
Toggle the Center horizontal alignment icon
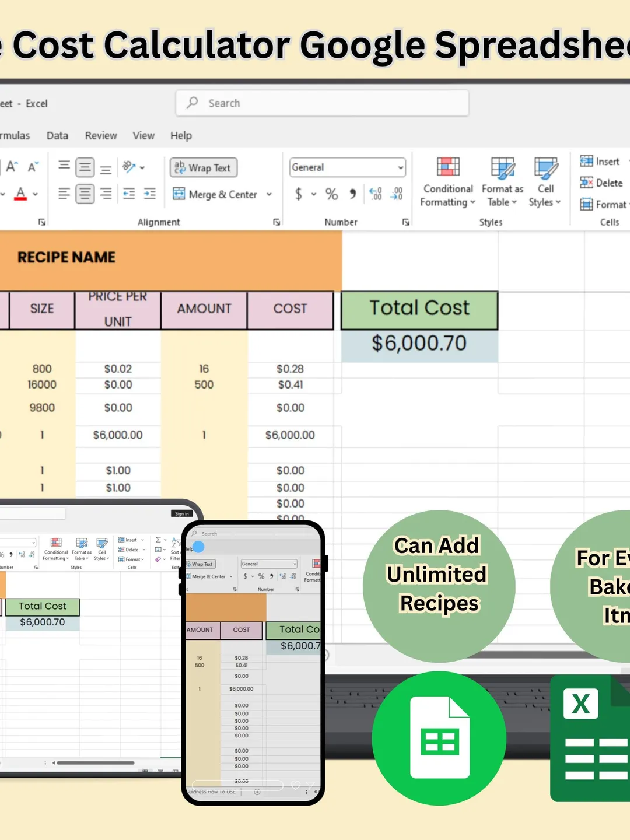coord(85,194)
